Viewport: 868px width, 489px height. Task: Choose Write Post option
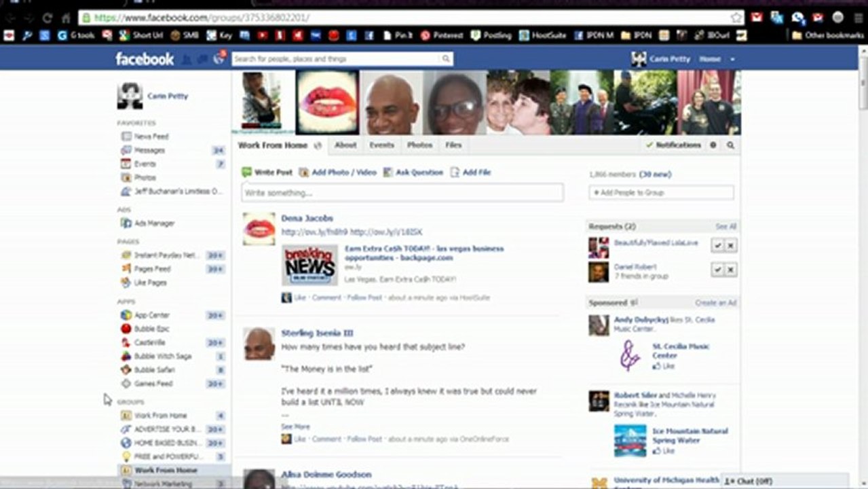(x=267, y=173)
